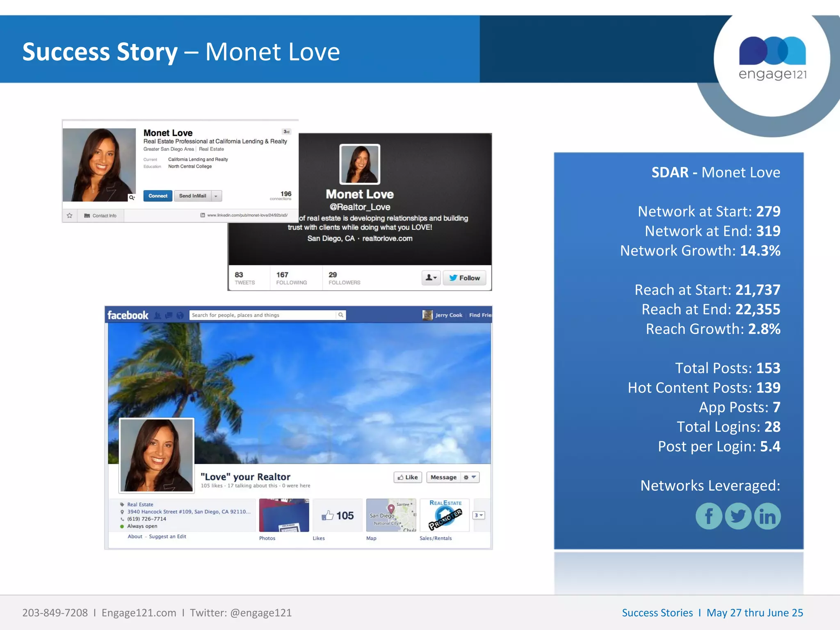This screenshot has height=630, width=840.
Task: Click the Facebook About link
Action: (x=135, y=536)
